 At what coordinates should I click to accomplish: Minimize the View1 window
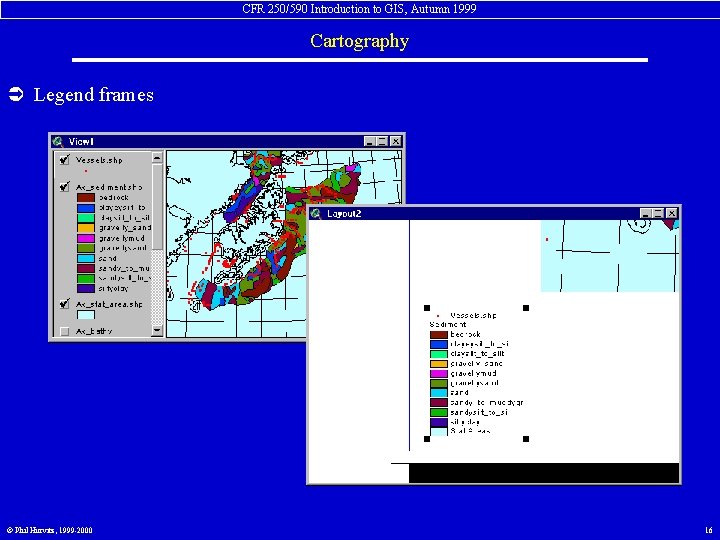(370, 141)
